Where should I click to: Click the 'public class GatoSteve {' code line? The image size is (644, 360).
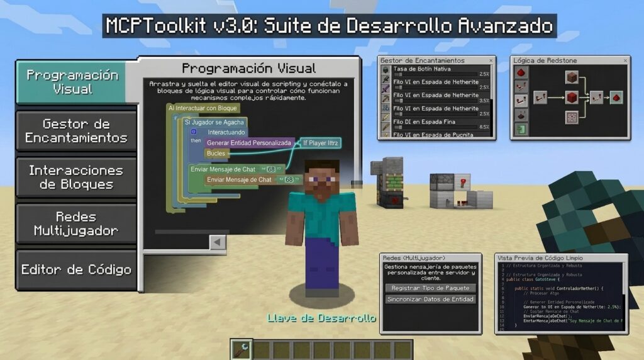[533, 279]
